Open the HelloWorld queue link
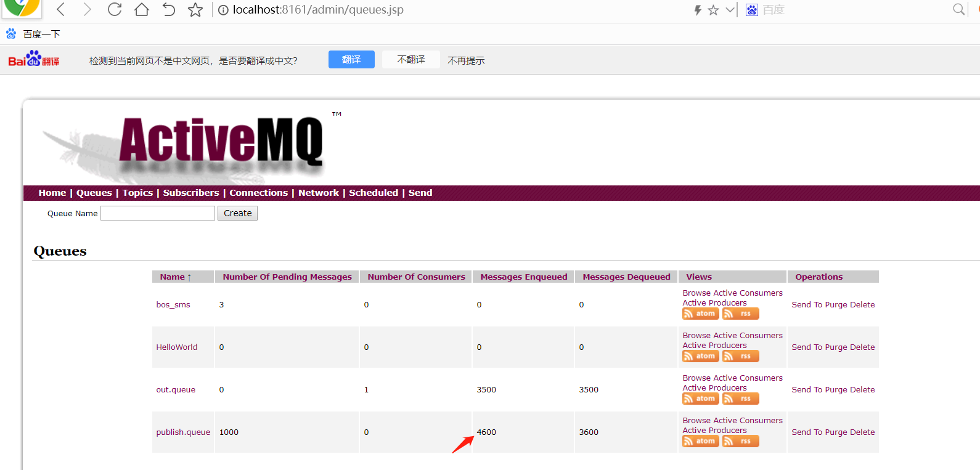The width and height of the screenshot is (980, 470). [177, 347]
